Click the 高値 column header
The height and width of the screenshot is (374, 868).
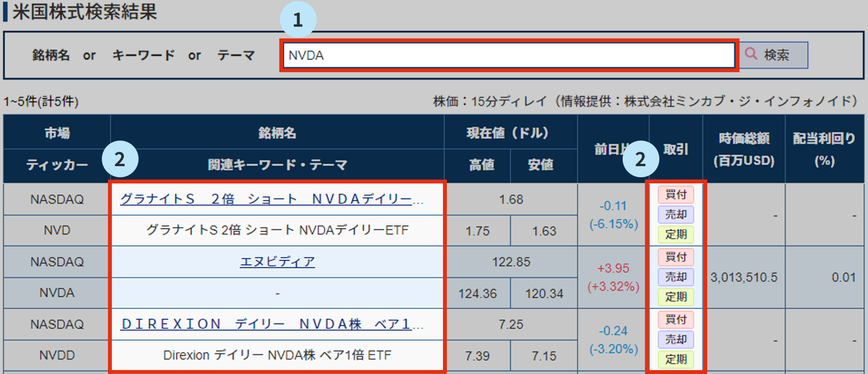[x=477, y=166]
